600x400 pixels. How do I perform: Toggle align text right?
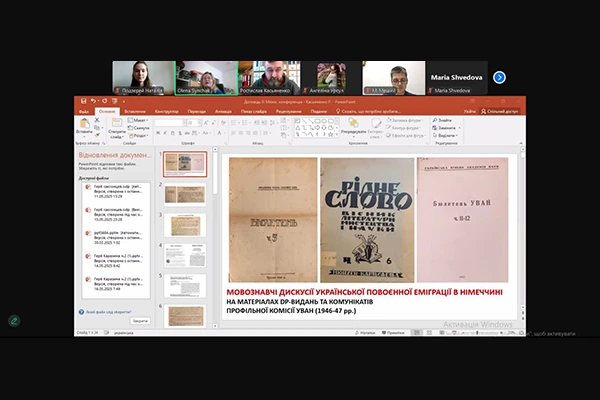(248, 133)
